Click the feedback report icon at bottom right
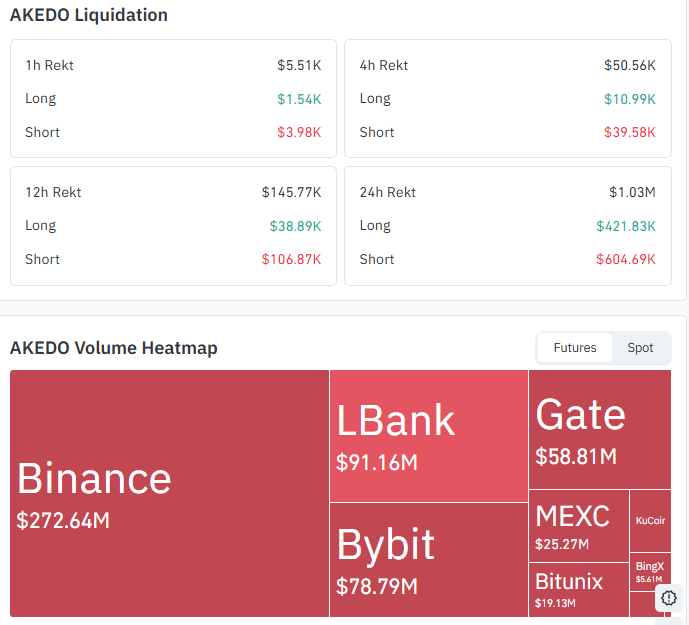Viewport: 689px width, 625px height. [668, 598]
